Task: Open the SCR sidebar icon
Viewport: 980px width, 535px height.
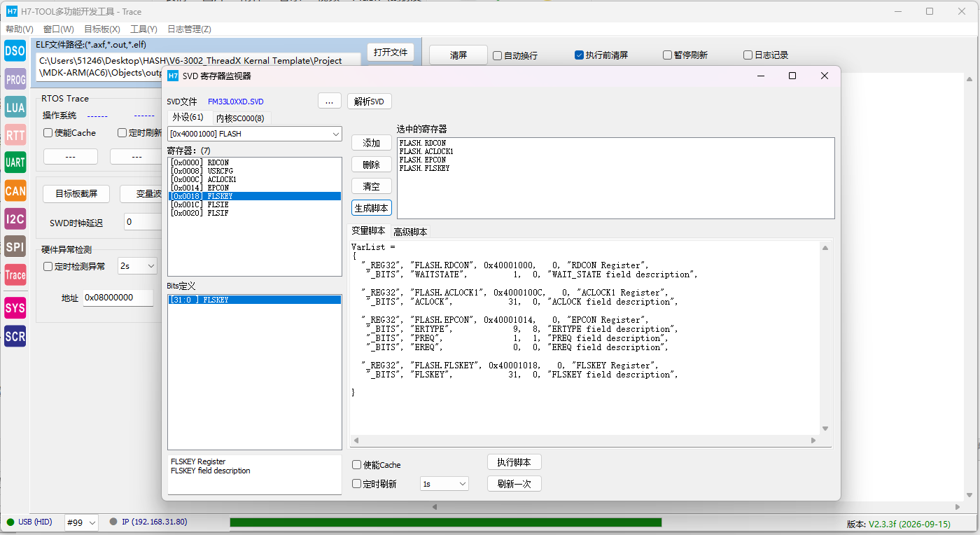Action: pos(15,336)
